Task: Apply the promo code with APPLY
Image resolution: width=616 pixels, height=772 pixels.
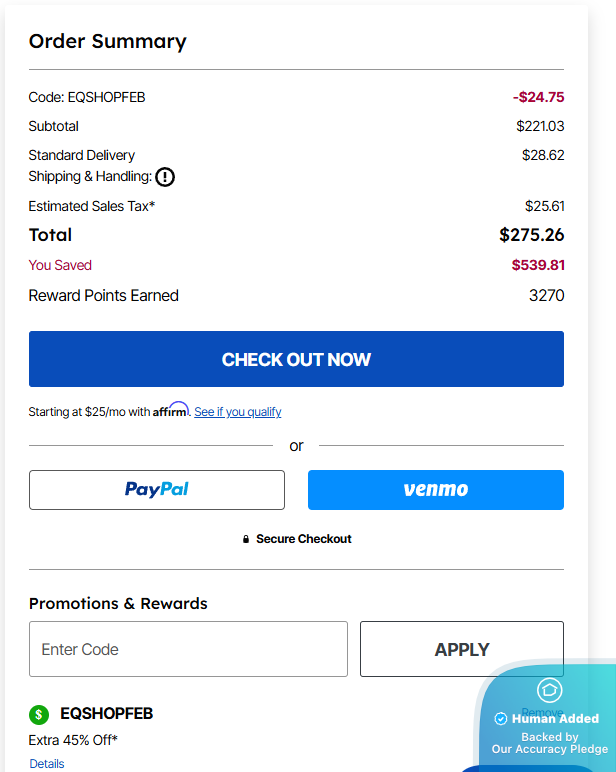Action: click(x=461, y=649)
